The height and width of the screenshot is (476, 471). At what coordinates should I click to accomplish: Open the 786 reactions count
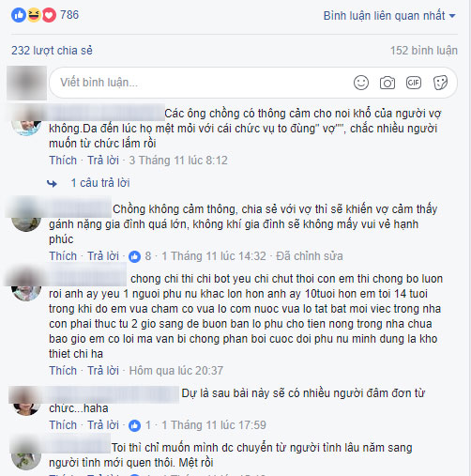(69, 15)
